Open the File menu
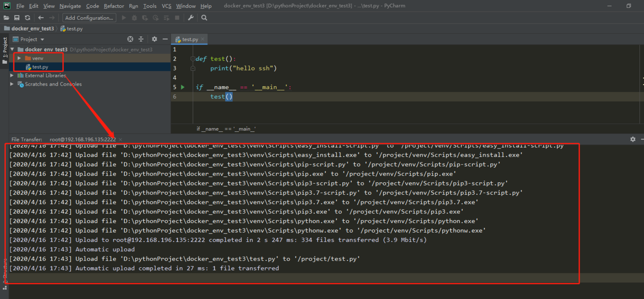644x299 pixels. point(20,6)
